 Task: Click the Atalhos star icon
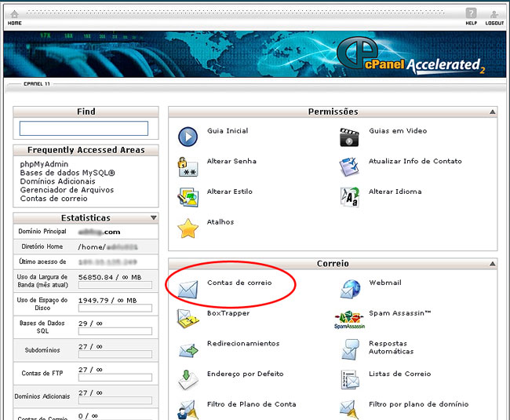188,228
